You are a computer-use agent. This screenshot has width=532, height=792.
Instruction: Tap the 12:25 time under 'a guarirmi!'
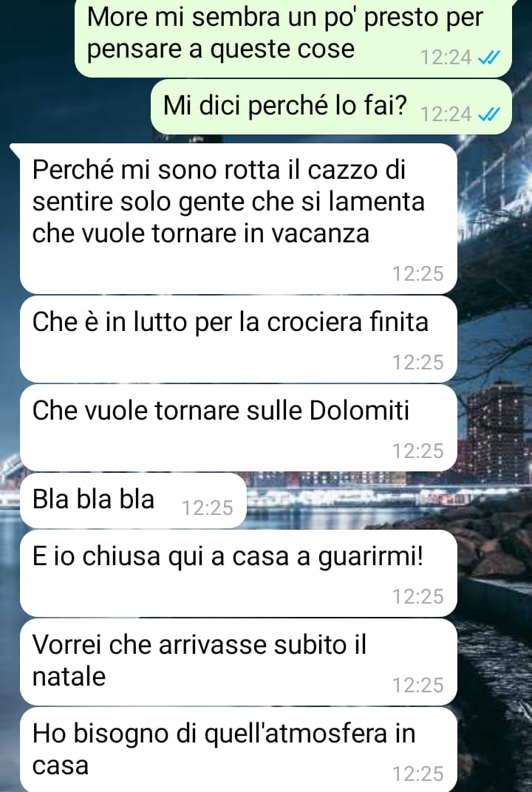coord(418,596)
